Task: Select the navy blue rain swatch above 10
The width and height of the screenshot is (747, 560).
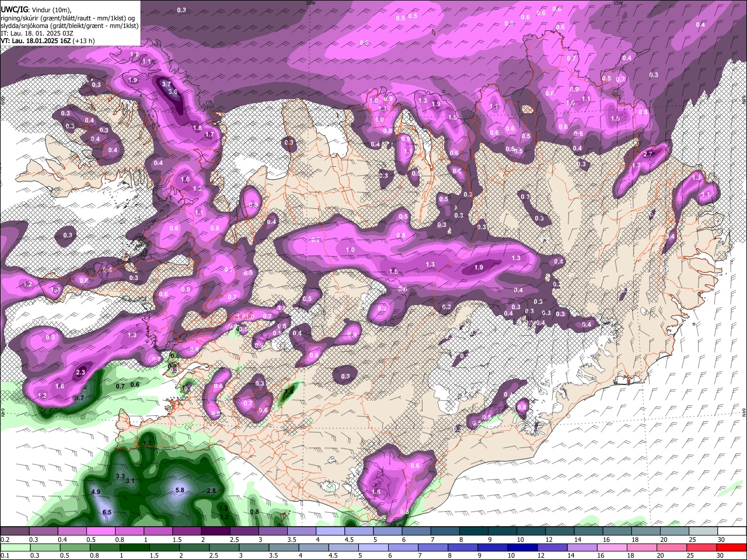Action: click(x=522, y=548)
